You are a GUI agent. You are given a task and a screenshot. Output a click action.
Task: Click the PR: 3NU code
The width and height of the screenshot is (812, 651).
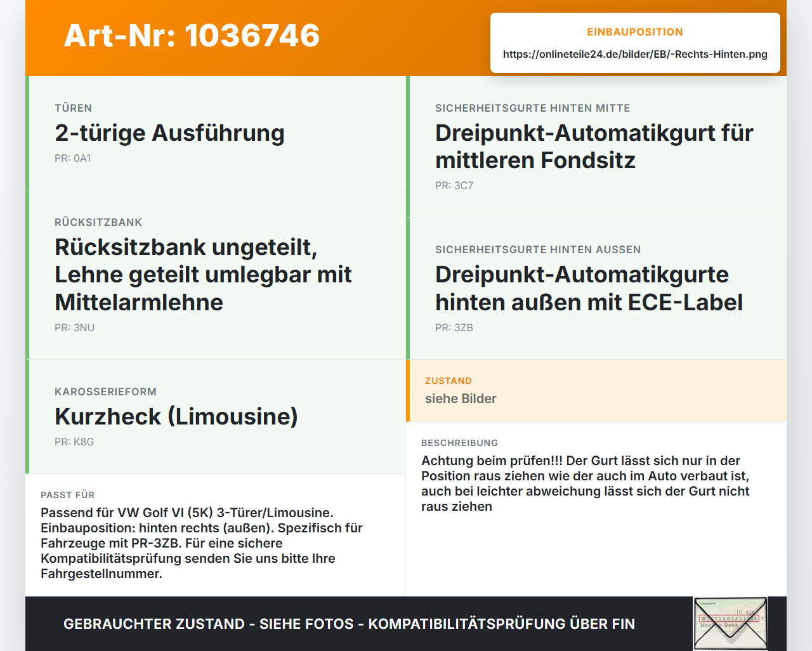point(75,328)
